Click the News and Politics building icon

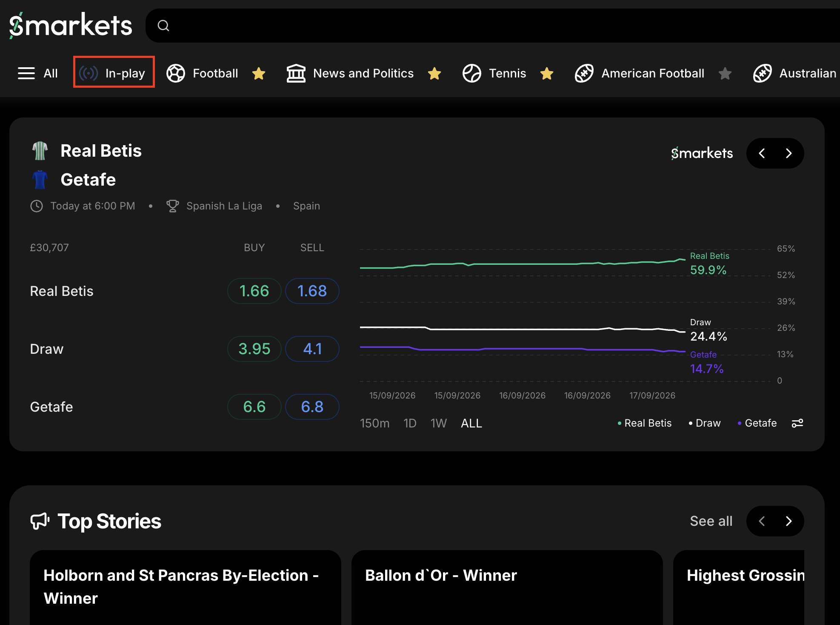pos(296,73)
